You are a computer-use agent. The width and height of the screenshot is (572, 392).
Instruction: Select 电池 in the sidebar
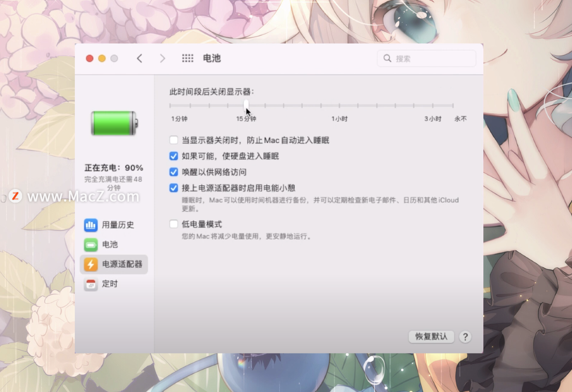[x=114, y=245]
